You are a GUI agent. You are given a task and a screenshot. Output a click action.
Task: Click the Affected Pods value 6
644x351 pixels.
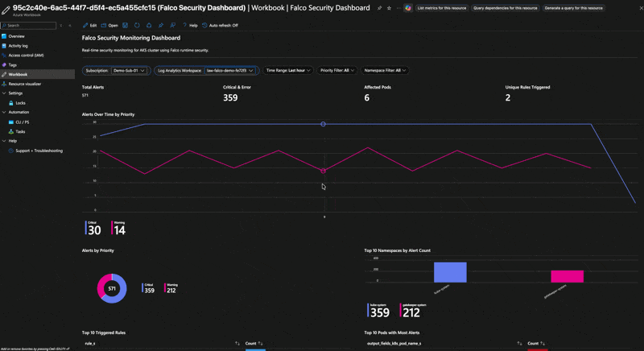click(367, 97)
